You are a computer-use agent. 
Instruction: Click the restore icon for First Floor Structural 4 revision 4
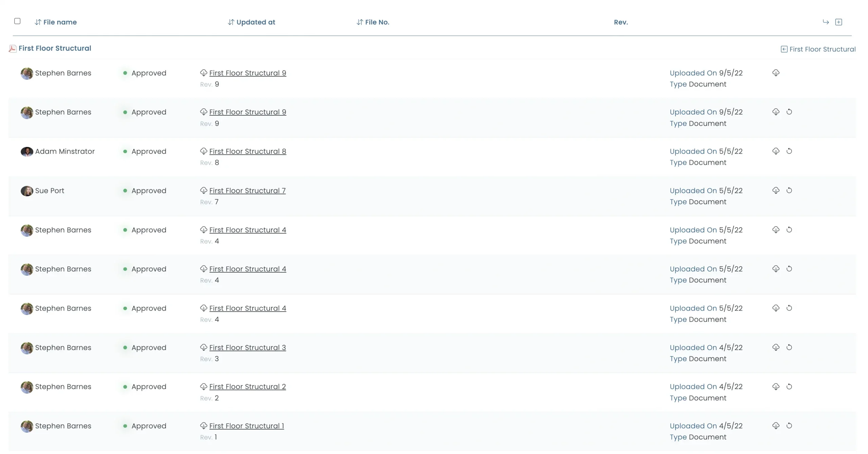pyautogui.click(x=789, y=230)
